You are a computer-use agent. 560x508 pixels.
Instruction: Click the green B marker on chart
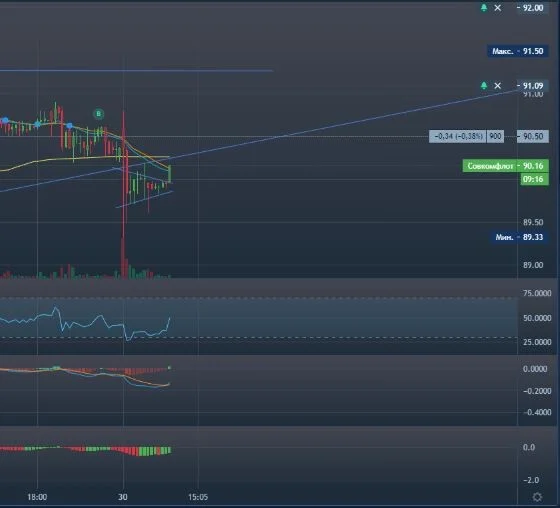coord(99,114)
